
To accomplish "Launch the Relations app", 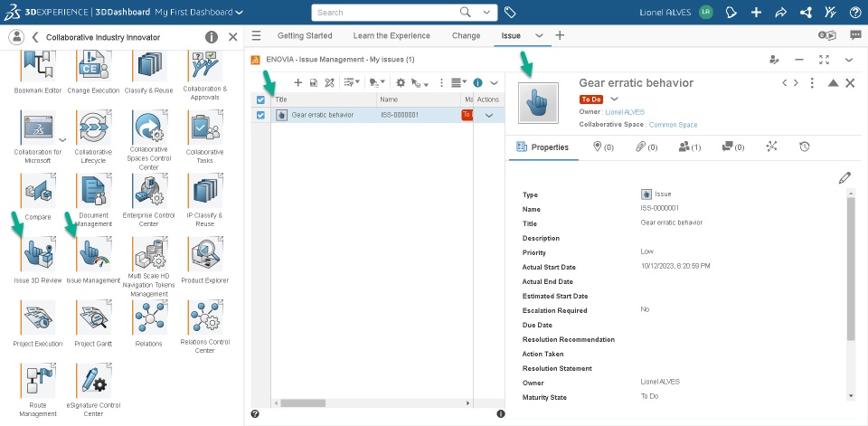I will point(149,317).
